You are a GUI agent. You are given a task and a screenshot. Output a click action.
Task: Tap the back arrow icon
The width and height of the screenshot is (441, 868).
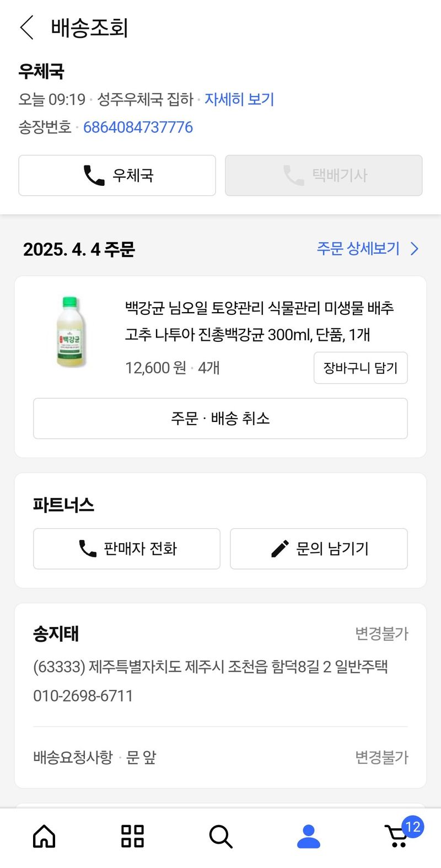[26, 28]
